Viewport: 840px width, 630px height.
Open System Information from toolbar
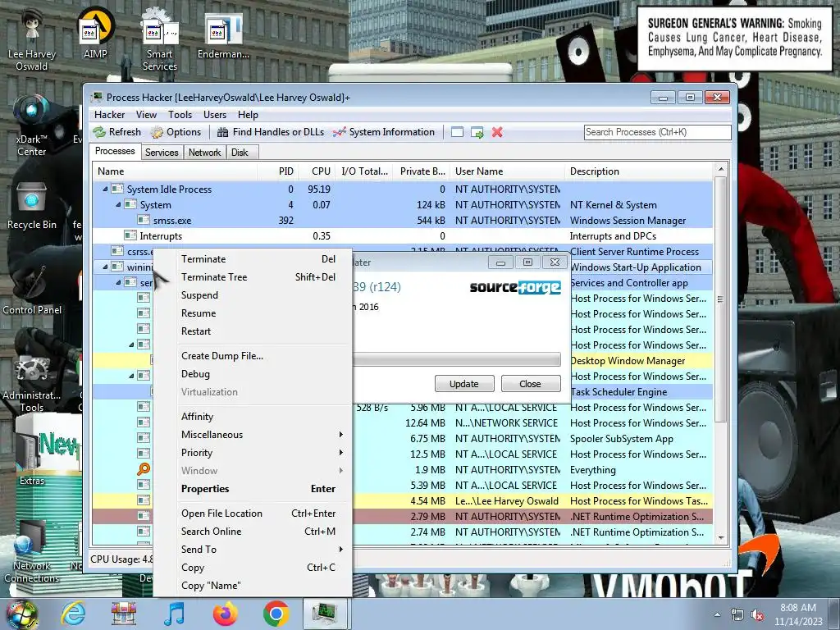[x=384, y=132]
